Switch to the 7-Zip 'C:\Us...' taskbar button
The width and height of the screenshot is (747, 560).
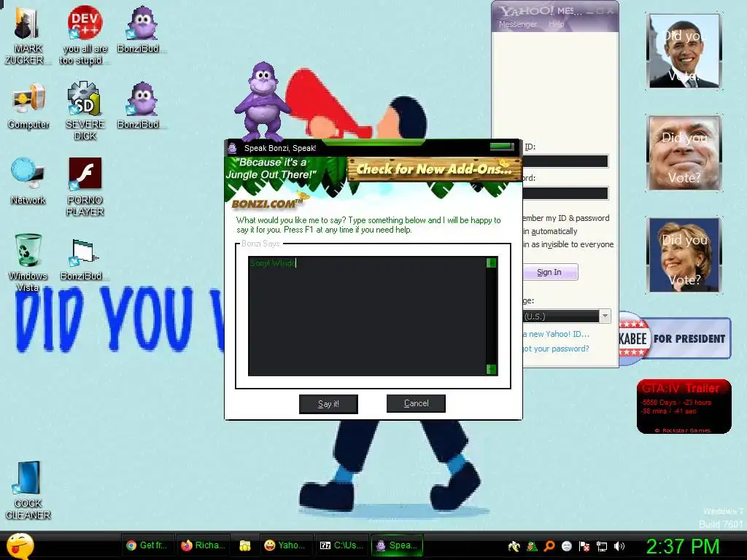(x=341, y=545)
